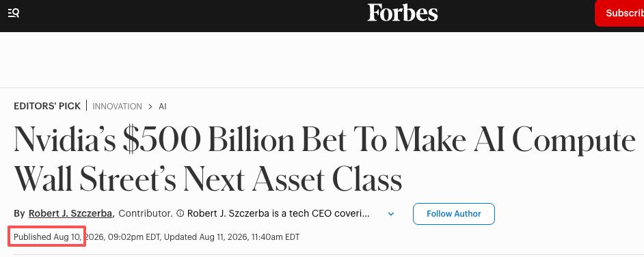
Task: Go to the INNOVATION breadcrumb section
Action: click(117, 107)
